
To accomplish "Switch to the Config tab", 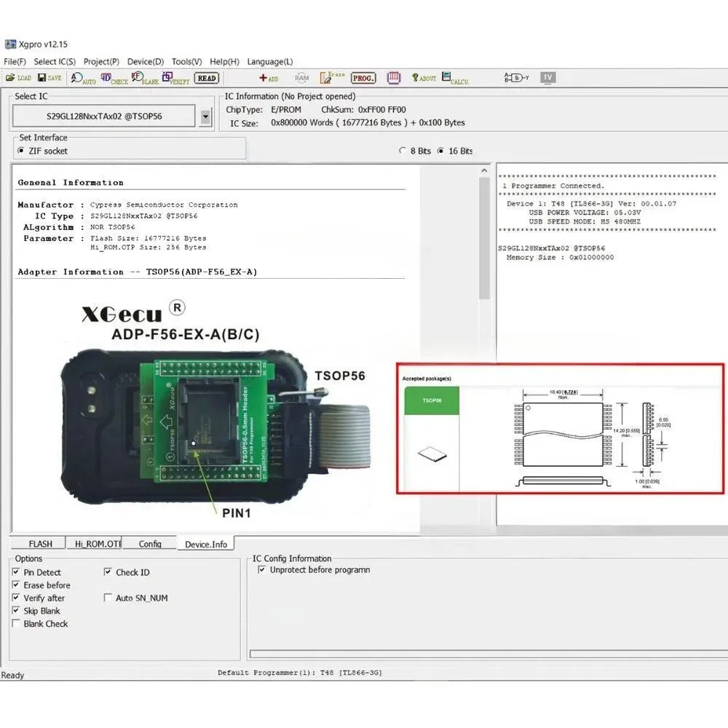I will click(x=150, y=544).
